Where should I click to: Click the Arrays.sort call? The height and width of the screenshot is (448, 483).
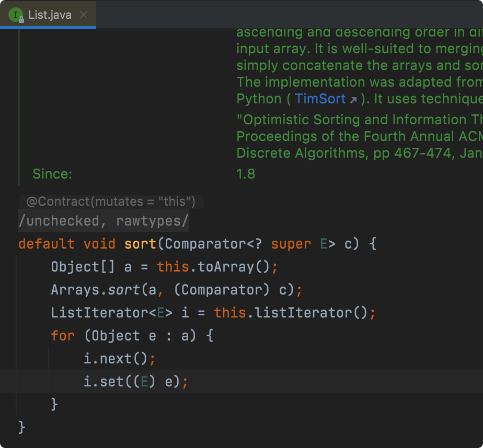pyautogui.click(x=96, y=290)
